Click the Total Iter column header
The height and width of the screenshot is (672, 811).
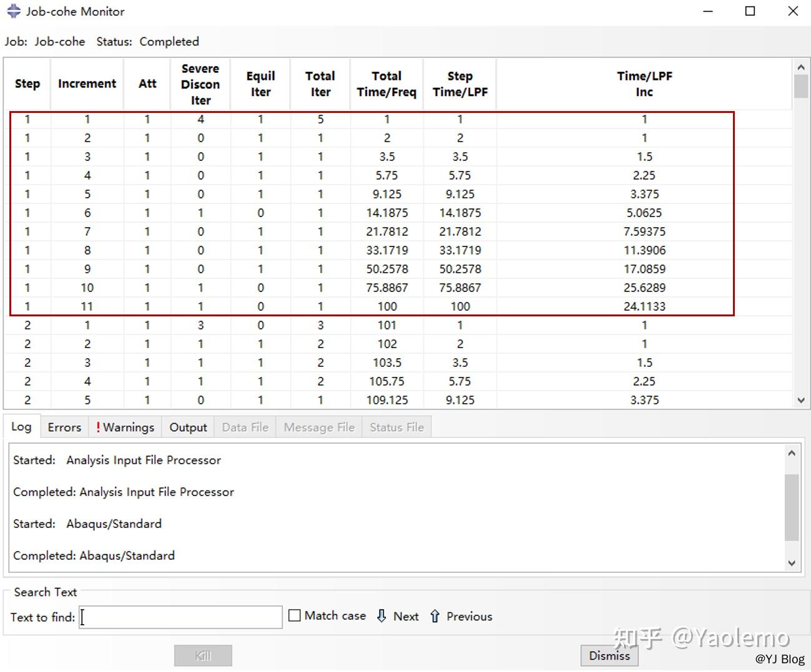coord(320,84)
